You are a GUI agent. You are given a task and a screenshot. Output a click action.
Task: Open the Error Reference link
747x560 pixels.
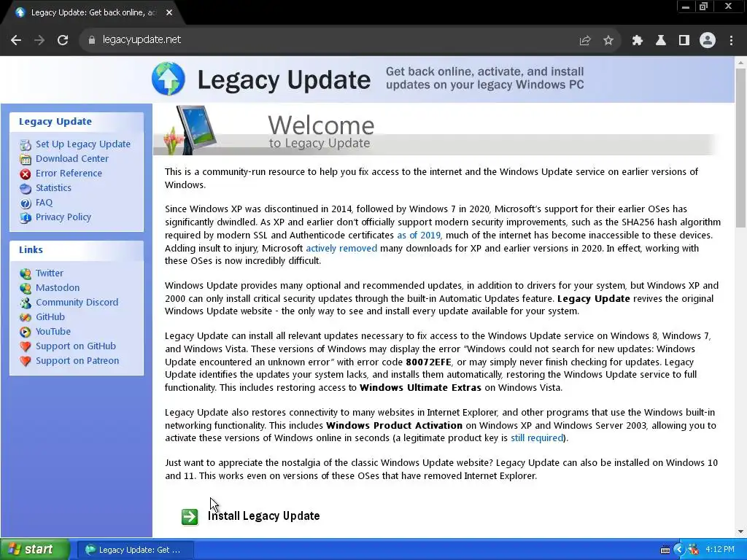pos(69,174)
